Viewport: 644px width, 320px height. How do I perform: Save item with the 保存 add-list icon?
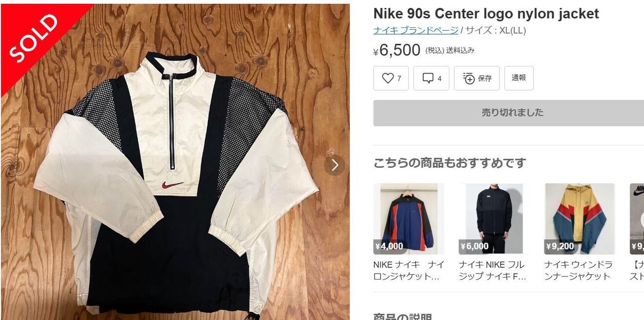pos(477,78)
